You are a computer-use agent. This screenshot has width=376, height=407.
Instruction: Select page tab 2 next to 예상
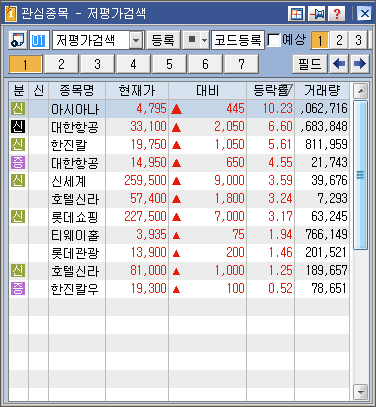point(339,40)
